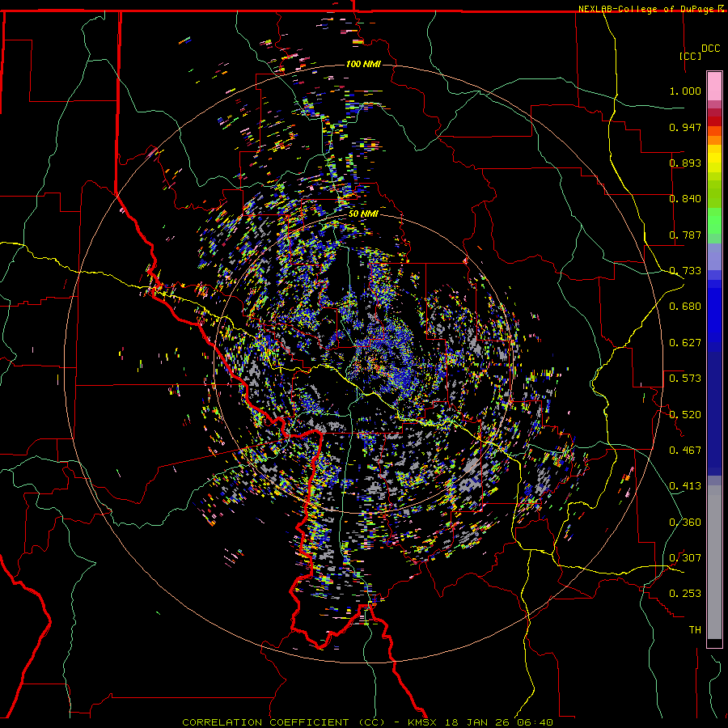Click the 0.893 legend value
Viewport: 728px width, 728px height.
click(685, 163)
